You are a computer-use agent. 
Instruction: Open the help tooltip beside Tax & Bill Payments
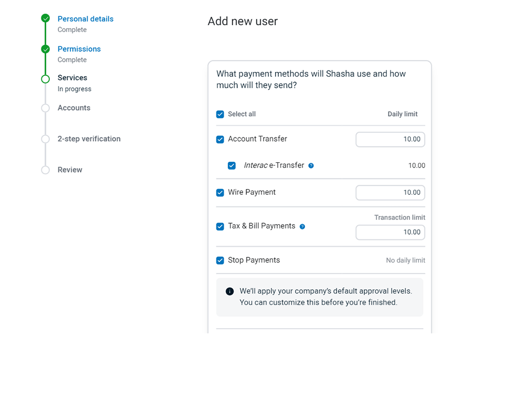[x=302, y=226]
